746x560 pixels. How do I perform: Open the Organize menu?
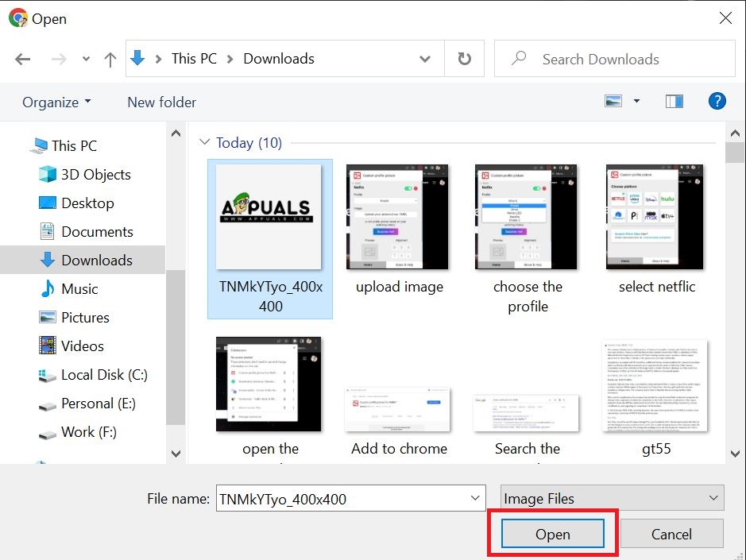56,102
